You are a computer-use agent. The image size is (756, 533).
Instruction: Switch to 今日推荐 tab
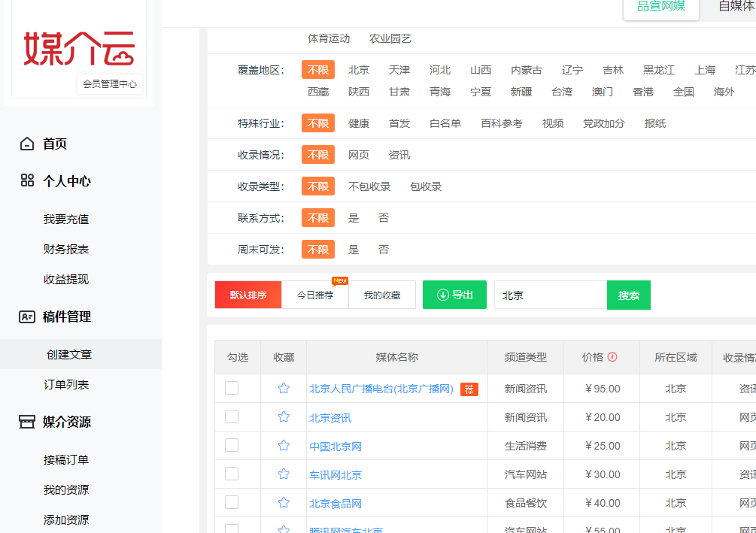coord(314,295)
